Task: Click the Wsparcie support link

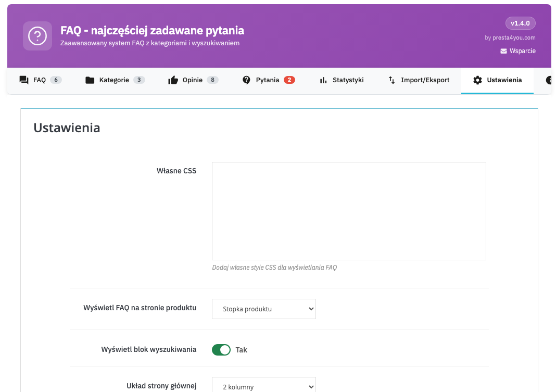Action: [518, 51]
